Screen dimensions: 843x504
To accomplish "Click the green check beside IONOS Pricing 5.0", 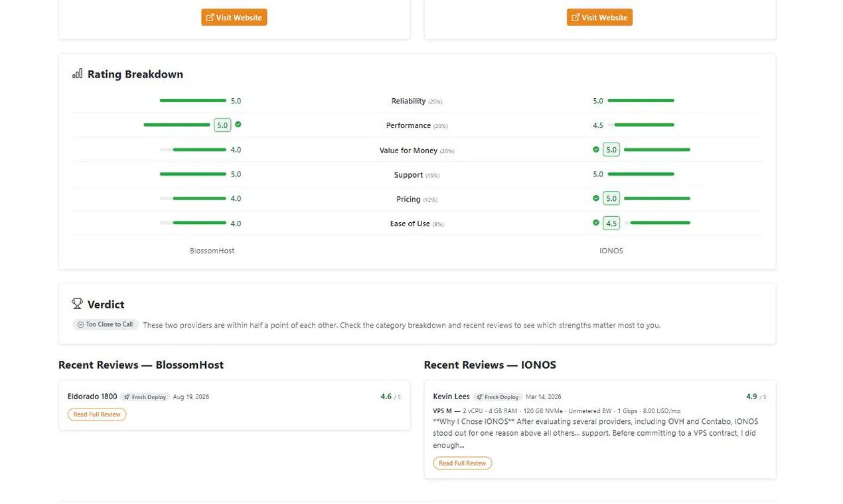I will pos(596,198).
